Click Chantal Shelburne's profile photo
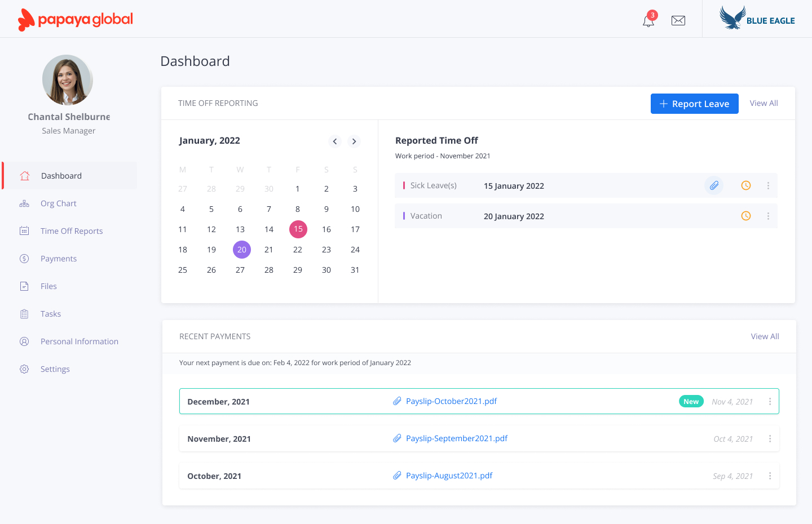The height and width of the screenshot is (524, 812). [x=67, y=80]
